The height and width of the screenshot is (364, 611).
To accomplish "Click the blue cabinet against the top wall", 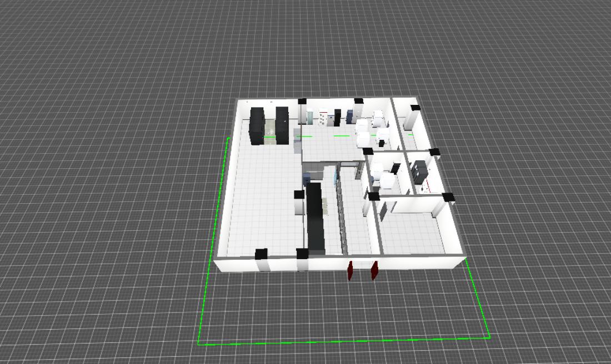I will click(x=350, y=116).
